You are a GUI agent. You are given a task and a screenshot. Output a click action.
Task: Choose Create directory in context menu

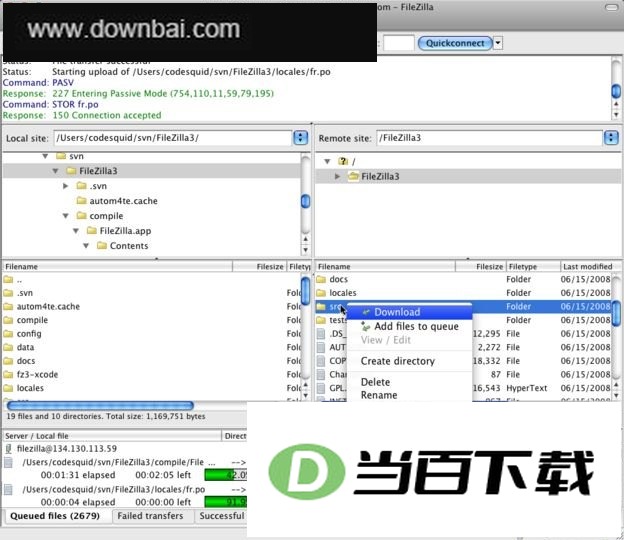coord(410,361)
